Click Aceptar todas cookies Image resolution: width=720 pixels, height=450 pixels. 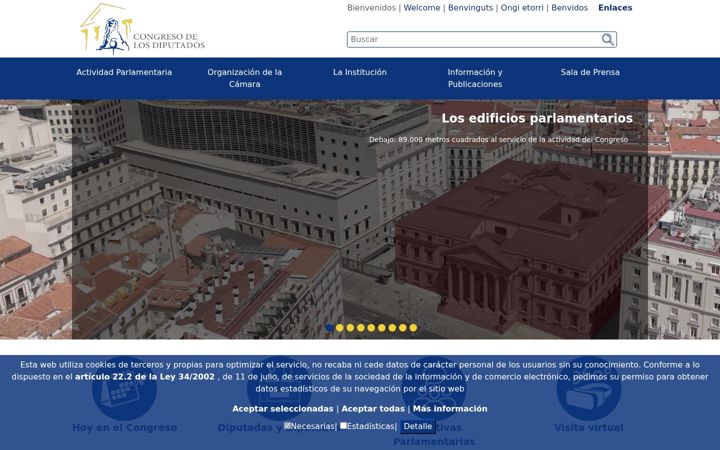pyautogui.click(x=373, y=409)
